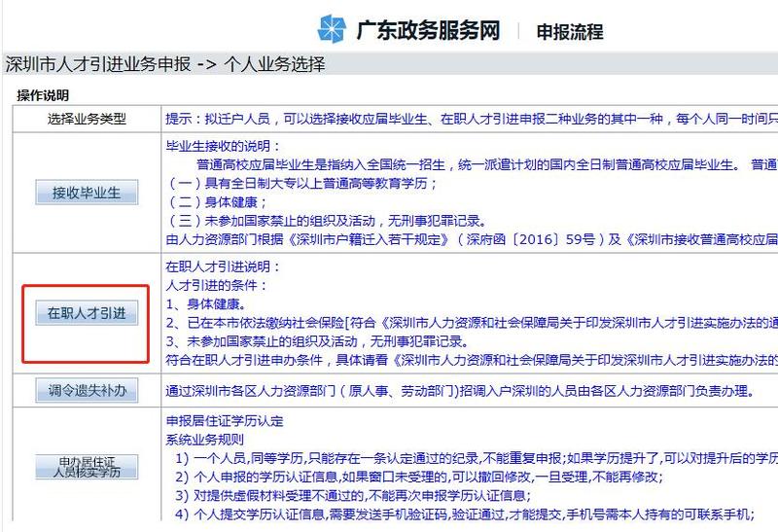This screenshot has width=778, height=532.
Task: Click the 申办居住证人员核实学历 button
Action: (87, 467)
